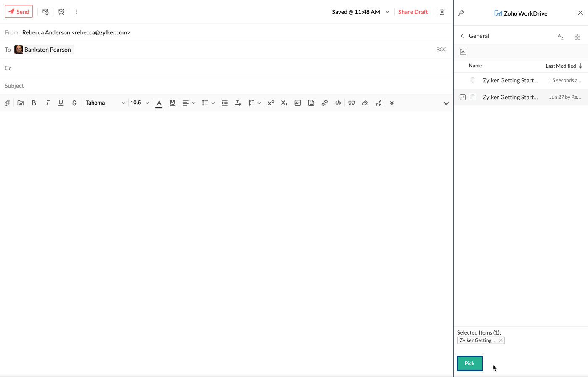Attach a file with the paperclip icon
588x377 pixels.
click(x=7, y=103)
